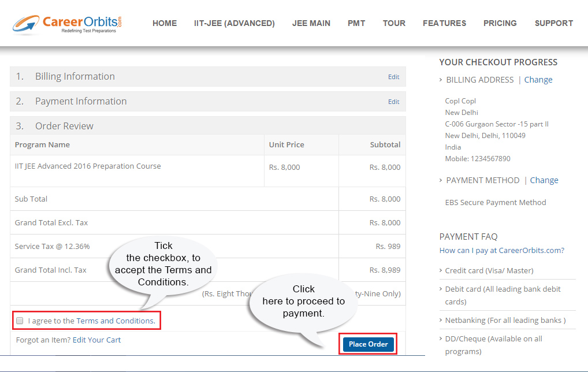Expand the Netbanking FAQ item
The height and width of the screenshot is (372, 588).
click(x=505, y=320)
